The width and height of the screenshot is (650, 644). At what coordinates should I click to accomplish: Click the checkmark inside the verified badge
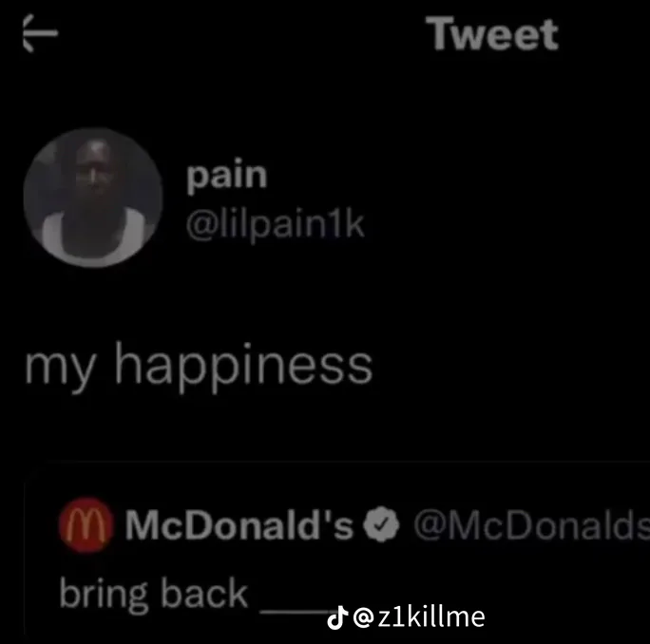click(x=381, y=524)
